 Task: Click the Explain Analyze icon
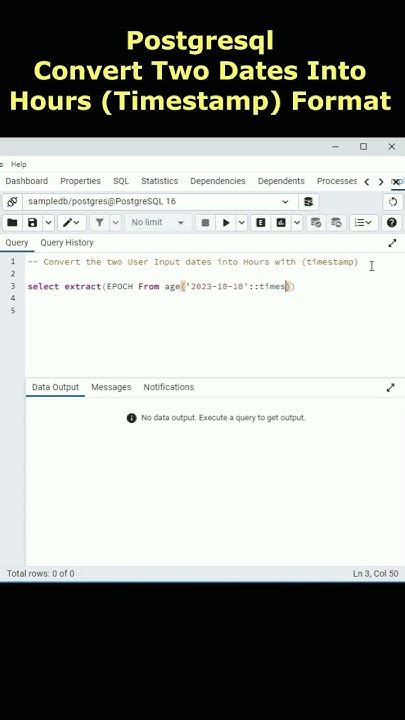pos(281,223)
